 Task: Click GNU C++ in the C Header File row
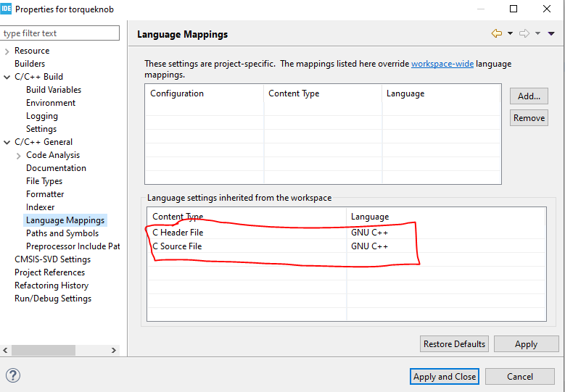(369, 233)
